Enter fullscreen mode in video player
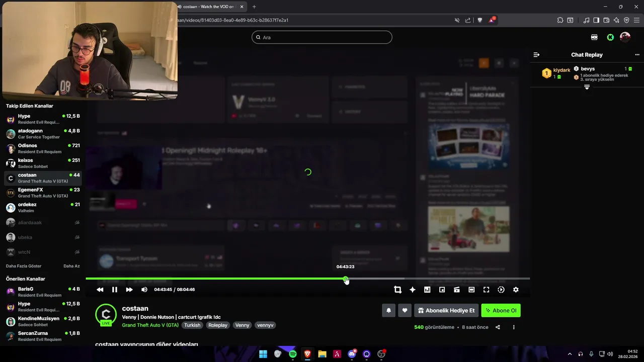Image resolution: width=644 pixels, height=362 pixels. 487,290
